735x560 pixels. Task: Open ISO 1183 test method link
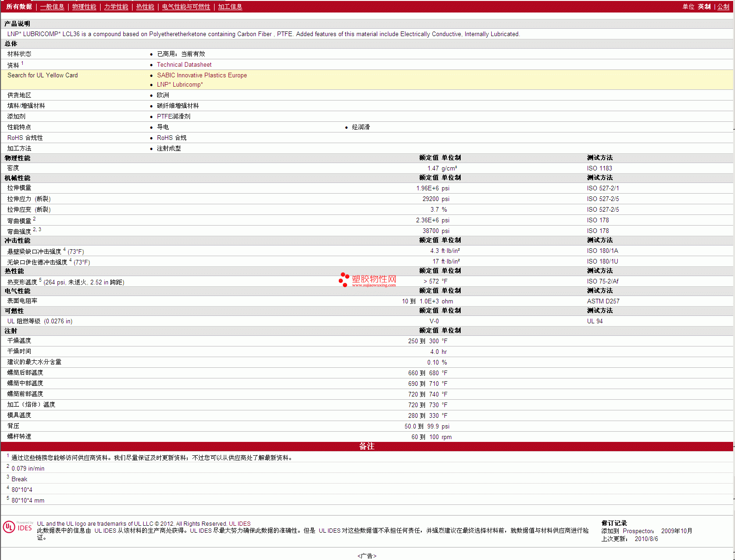599,168
